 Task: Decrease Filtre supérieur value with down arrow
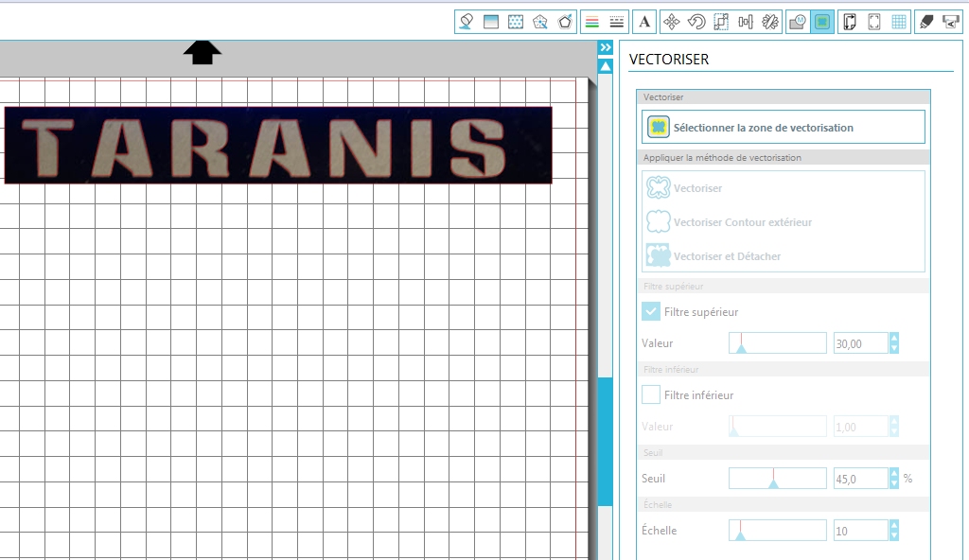point(894,349)
